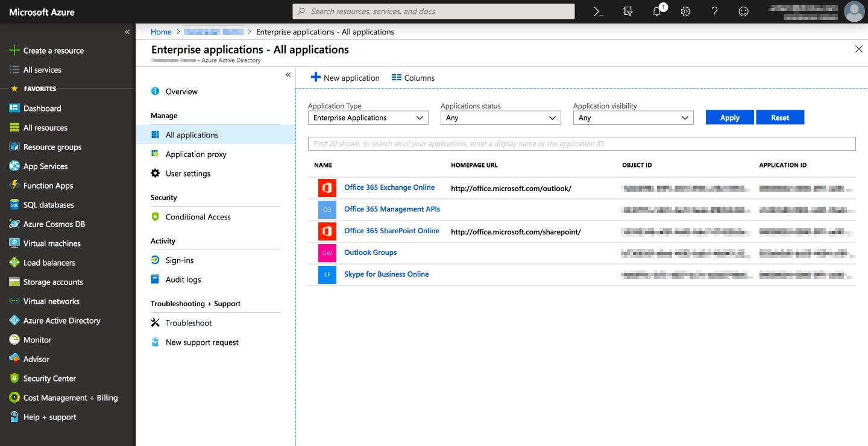Open Office 365 Exchange Online
868x446 pixels.
[389, 187]
